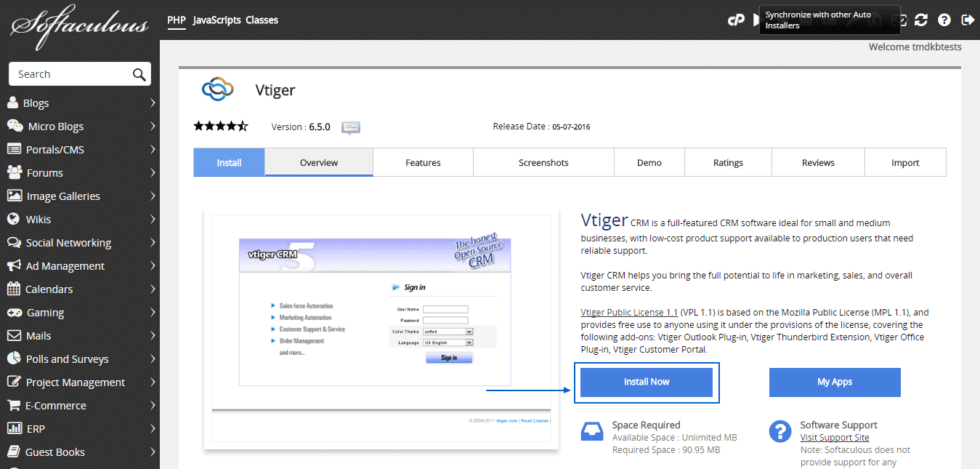Click the Wikis globe icon
Viewport: 980px width, 469px height.
(x=13, y=219)
